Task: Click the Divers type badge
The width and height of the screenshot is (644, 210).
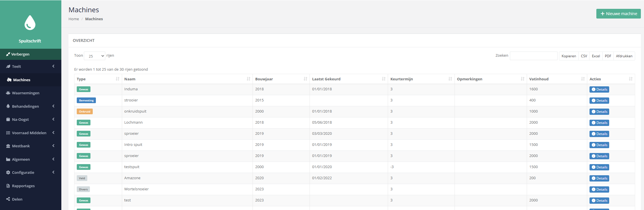Action: coord(83,189)
